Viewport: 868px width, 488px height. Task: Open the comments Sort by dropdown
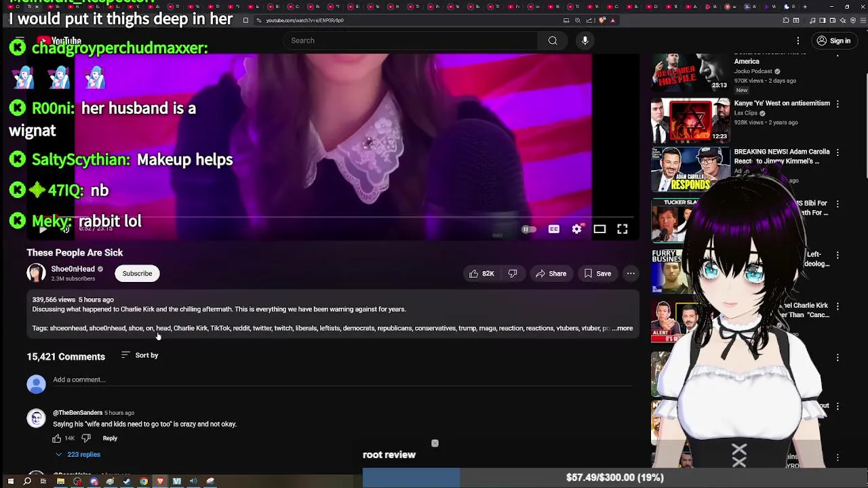[x=140, y=355]
